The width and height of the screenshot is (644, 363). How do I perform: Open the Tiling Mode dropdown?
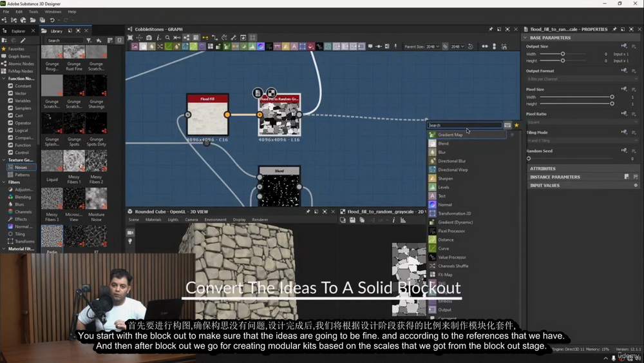click(x=582, y=141)
